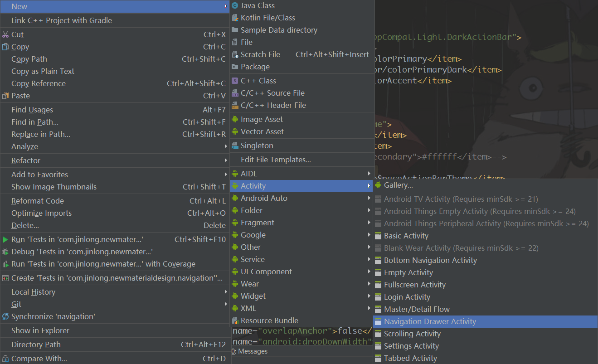This screenshot has width=598, height=364.
Task: Click the C/C++ Header File icon
Action: click(x=235, y=105)
